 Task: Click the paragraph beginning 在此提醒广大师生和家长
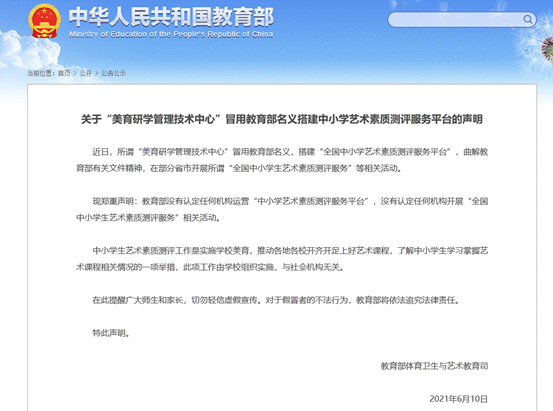276,300
